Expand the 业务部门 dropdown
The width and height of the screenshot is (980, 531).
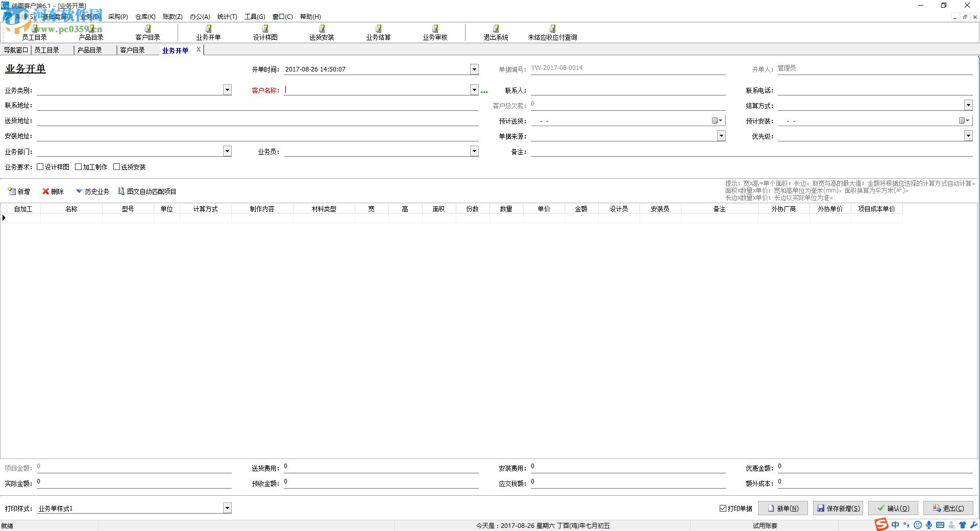tap(227, 151)
